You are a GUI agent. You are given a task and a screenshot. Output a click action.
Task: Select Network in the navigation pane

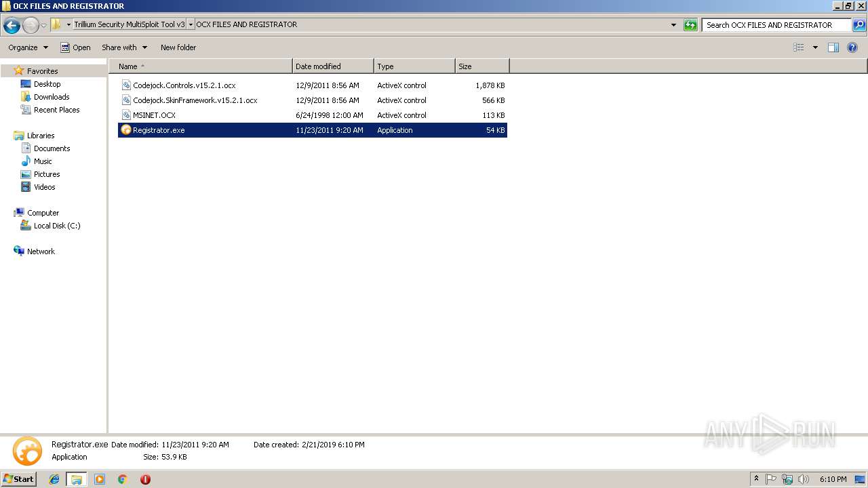tap(41, 251)
